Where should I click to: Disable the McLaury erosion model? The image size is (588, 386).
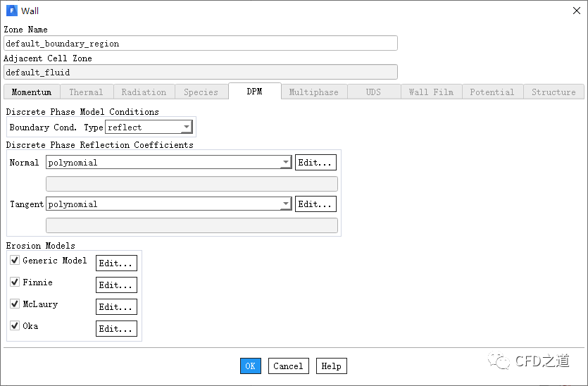[x=15, y=304]
